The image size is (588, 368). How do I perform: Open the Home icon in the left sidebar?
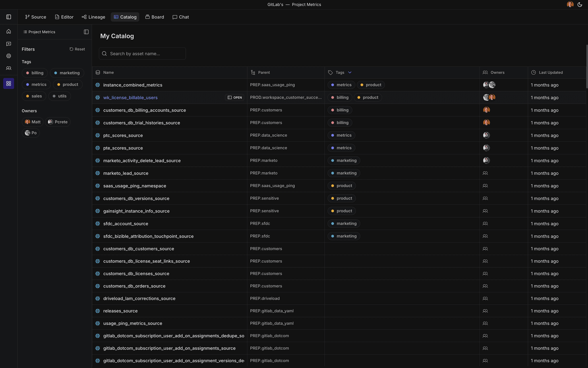9,31
